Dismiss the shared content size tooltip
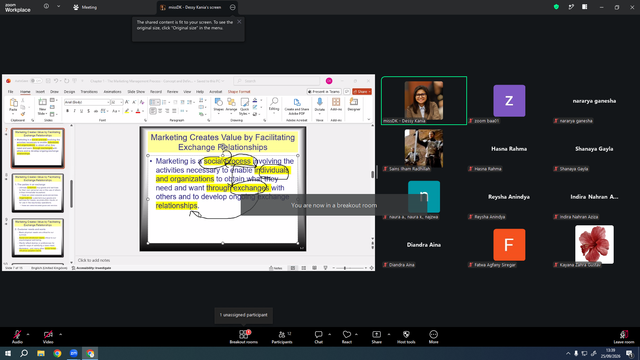 [239, 22]
